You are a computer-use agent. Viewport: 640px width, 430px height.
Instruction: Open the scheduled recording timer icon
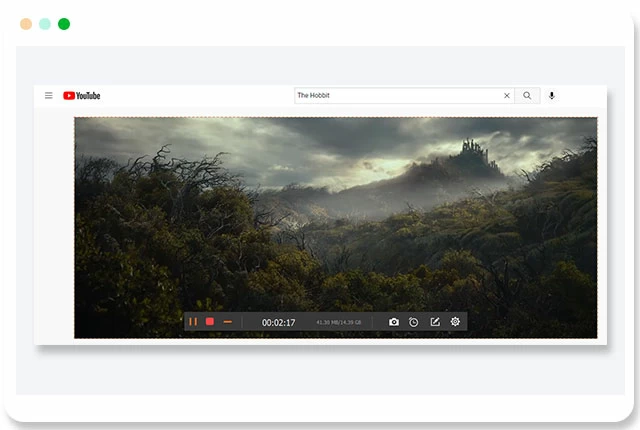tap(414, 322)
